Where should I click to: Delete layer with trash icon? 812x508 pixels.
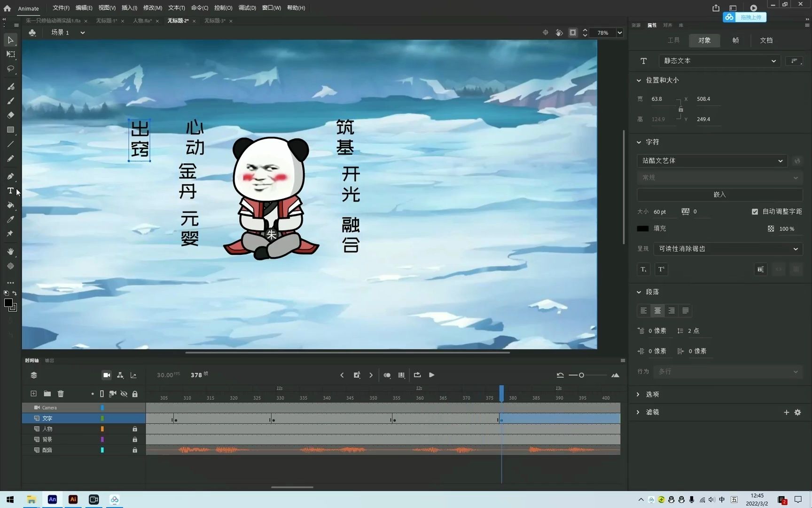click(x=61, y=394)
